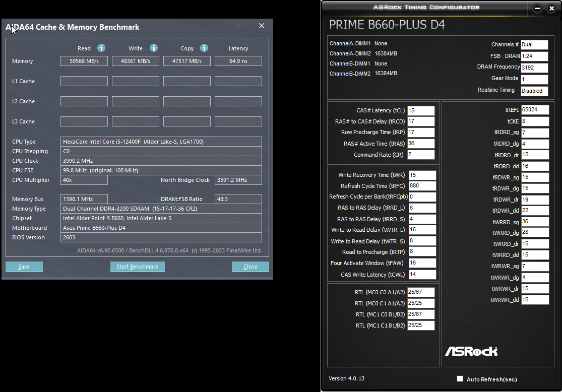
Task: Close the AIDA64 Cache & Memory Benchmark window
Action: click(x=262, y=26)
